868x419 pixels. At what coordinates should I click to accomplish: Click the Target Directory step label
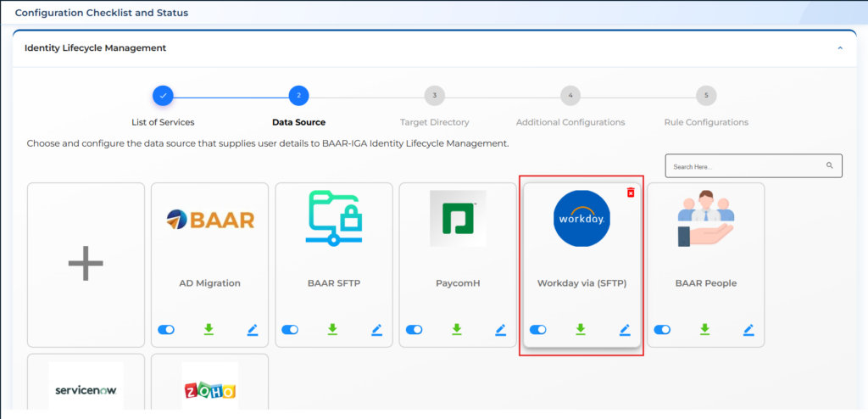435,122
